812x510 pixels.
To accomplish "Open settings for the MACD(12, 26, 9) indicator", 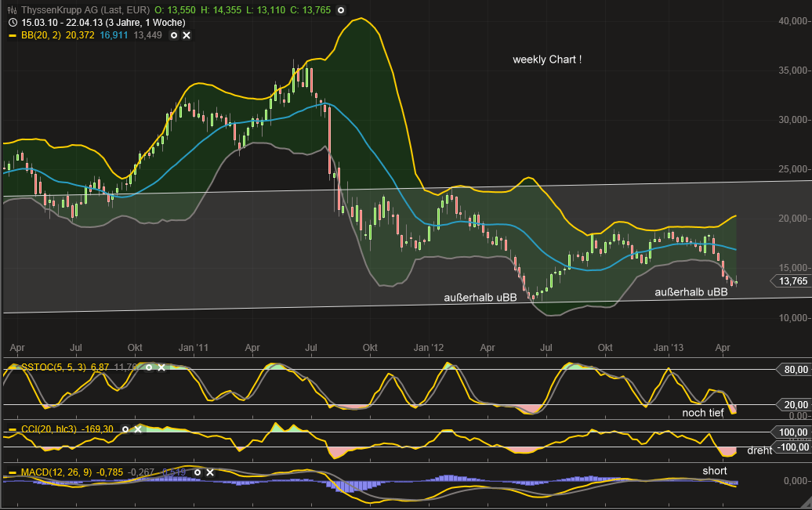I will click(198, 472).
